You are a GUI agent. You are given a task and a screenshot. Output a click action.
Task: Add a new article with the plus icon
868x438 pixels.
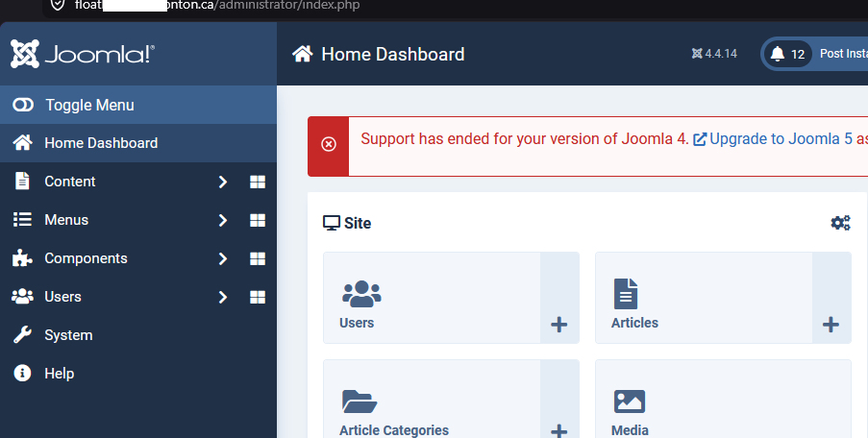pyautogui.click(x=831, y=325)
